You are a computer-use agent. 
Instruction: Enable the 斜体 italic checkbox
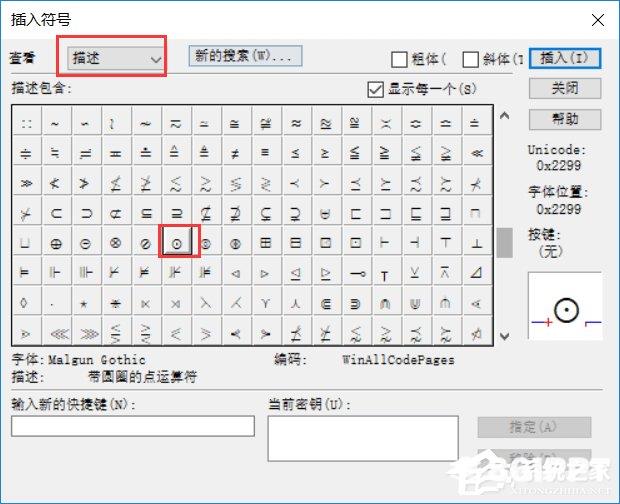tap(470, 59)
